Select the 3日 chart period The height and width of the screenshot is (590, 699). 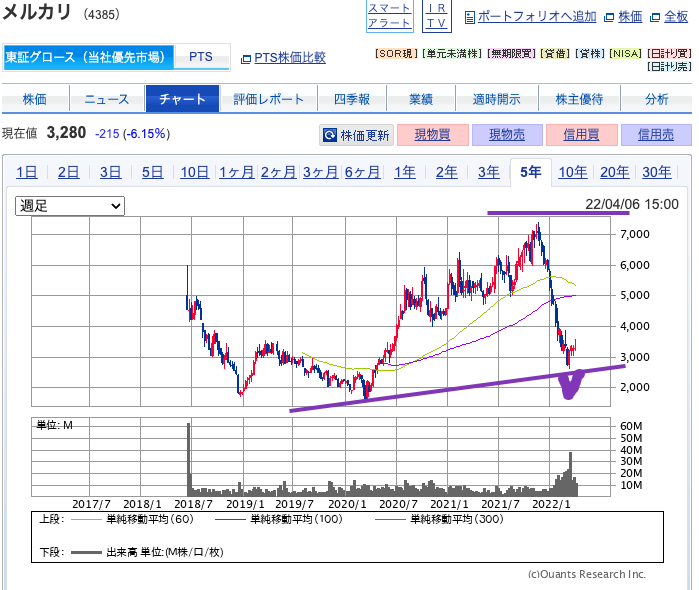click(111, 172)
